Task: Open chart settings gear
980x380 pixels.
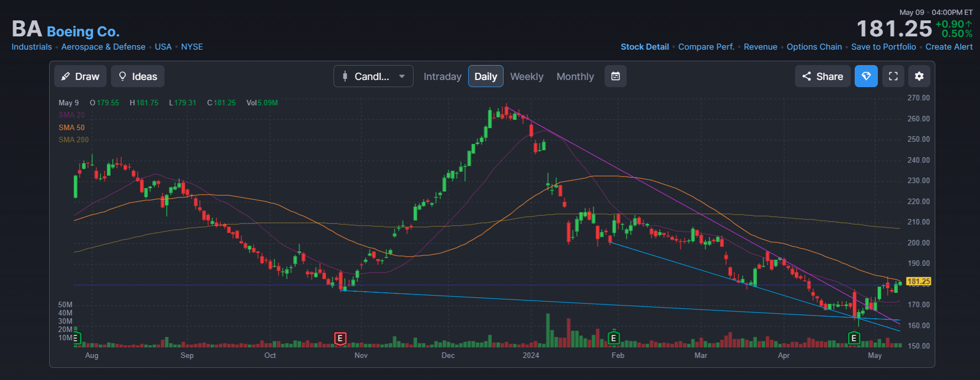Action: (x=919, y=76)
